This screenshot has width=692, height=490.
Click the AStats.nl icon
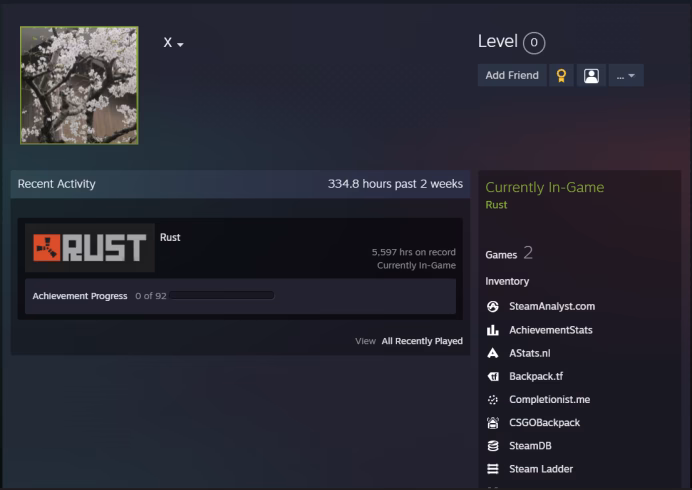(x=493, y=353)
